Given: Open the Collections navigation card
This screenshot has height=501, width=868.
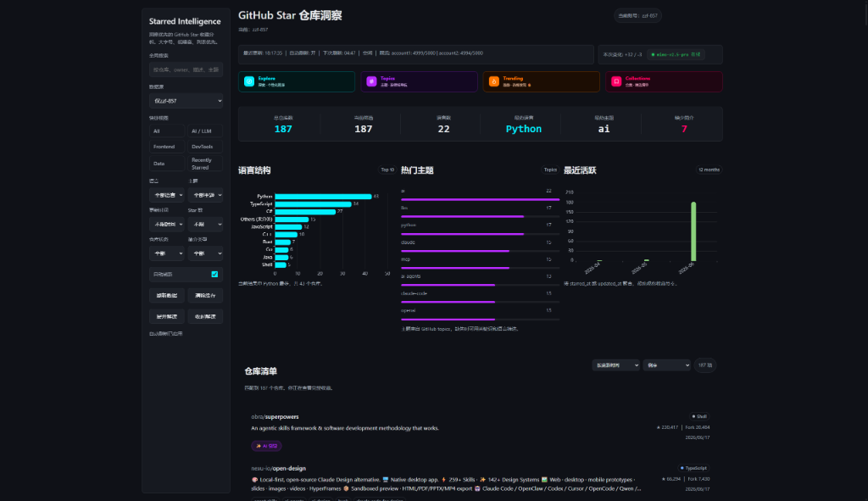Looking at the screenshot, I should pos(664,81).
